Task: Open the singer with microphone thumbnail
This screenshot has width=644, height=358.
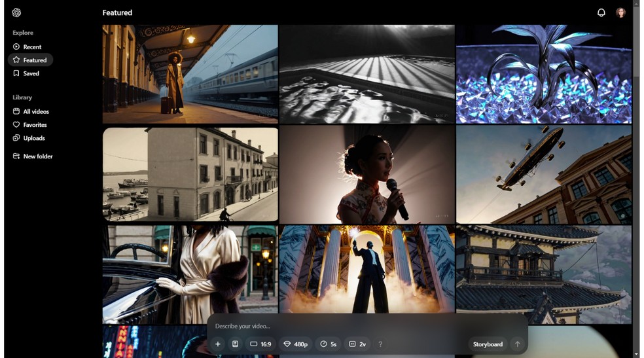Action: pyautogui.click(x=367, y=175)
